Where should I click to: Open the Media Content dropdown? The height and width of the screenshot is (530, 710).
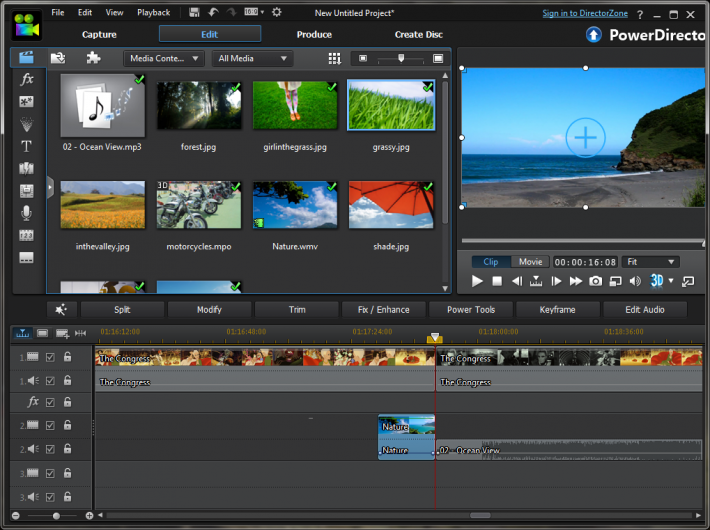164,58
